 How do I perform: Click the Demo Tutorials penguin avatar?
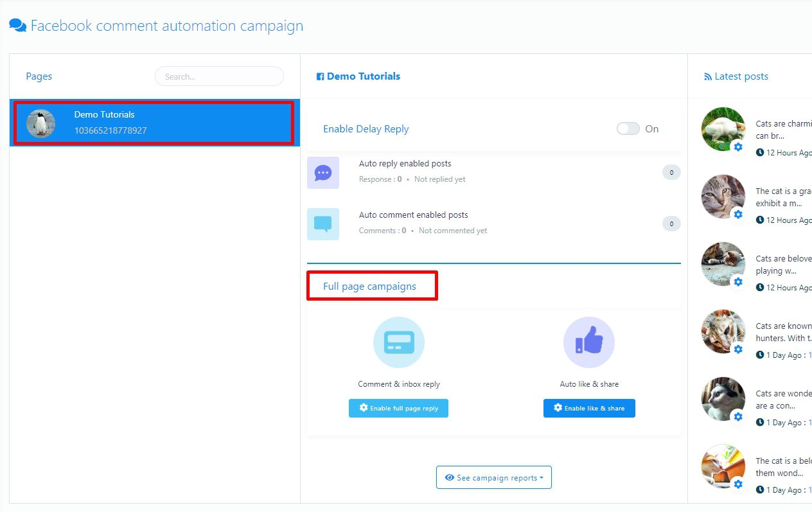40,123
